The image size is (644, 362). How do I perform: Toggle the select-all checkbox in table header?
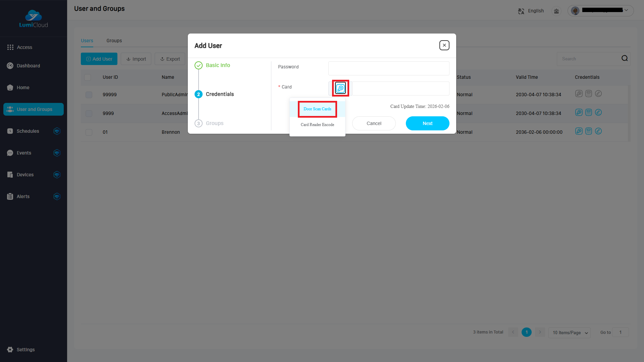[x=88, y=77]
